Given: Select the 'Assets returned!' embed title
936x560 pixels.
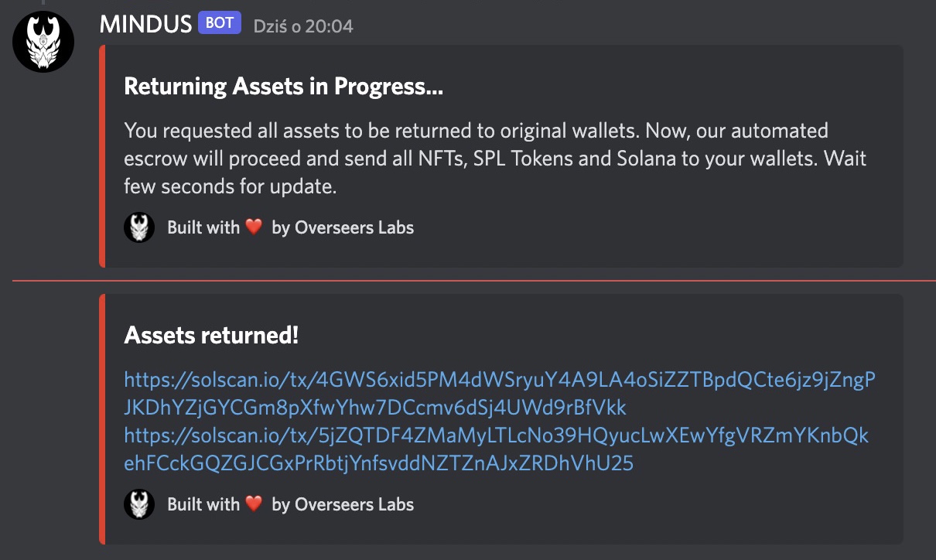Looking at the screenshot, I should [211, 336].
